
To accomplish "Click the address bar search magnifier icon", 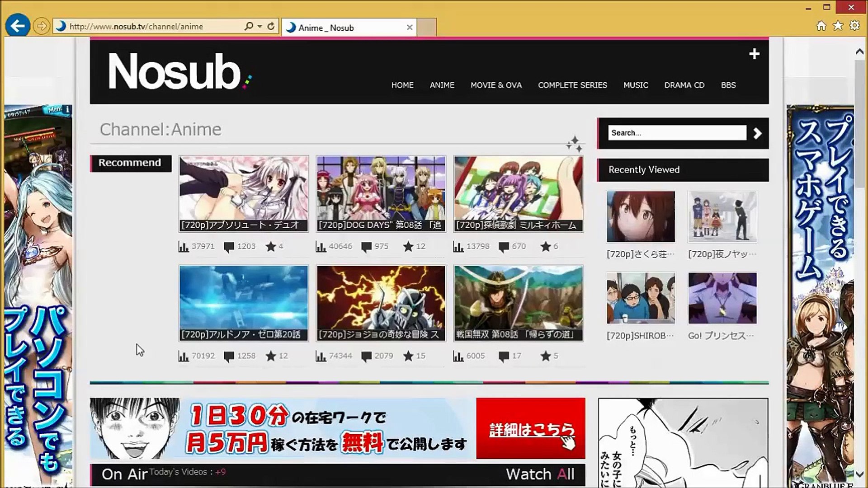I will (x=248, y=26).
